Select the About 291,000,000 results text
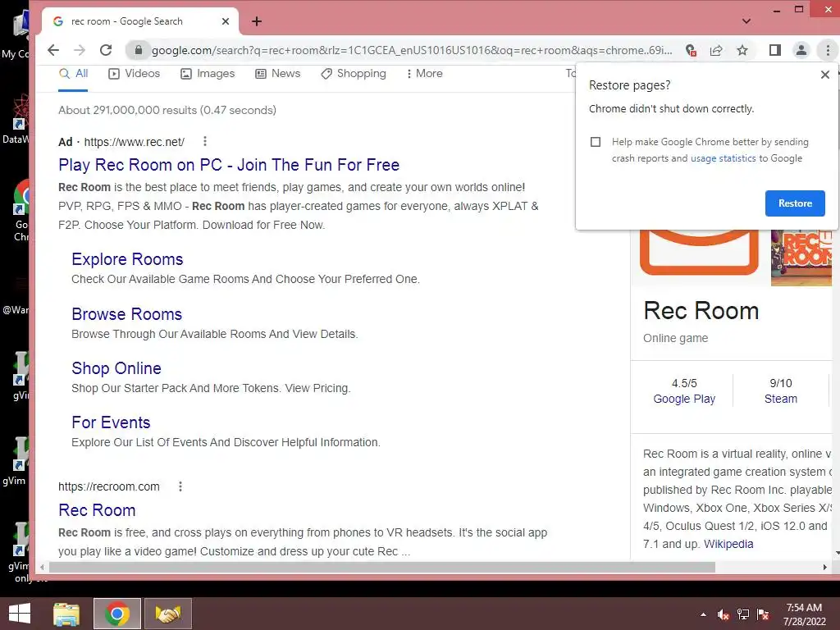The width and height of the screenshot is (840, 630). click(167, 111)
